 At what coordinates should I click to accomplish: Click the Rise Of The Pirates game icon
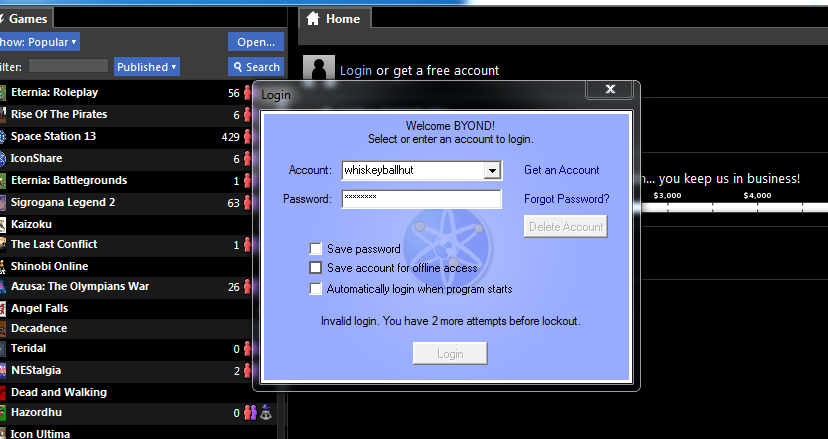click(x=3, y=115)
